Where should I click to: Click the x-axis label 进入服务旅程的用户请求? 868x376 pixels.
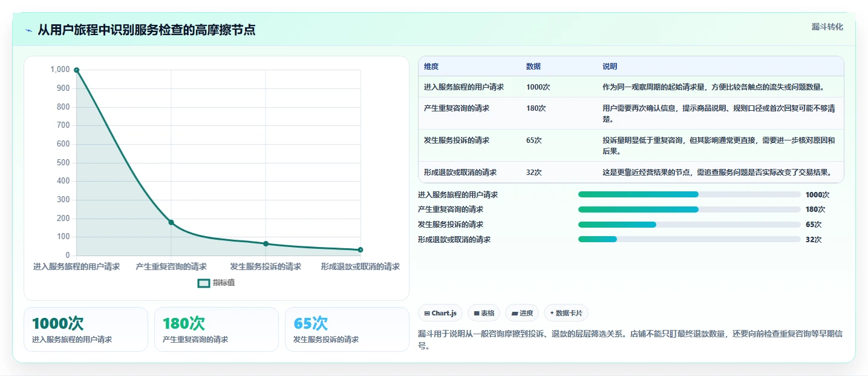coord(76,266)
